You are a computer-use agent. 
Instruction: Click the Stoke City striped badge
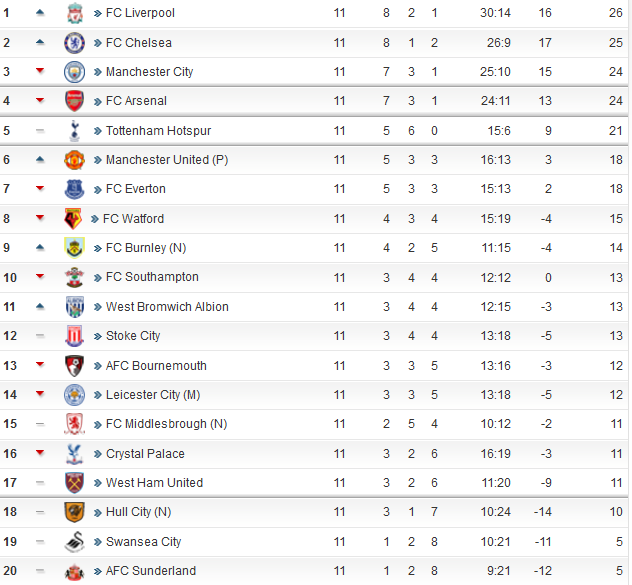[75, 336]
